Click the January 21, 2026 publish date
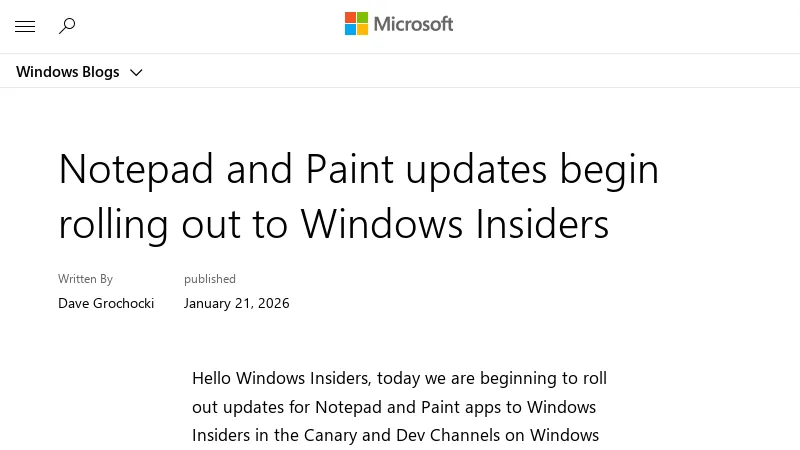 click(237, 303)
